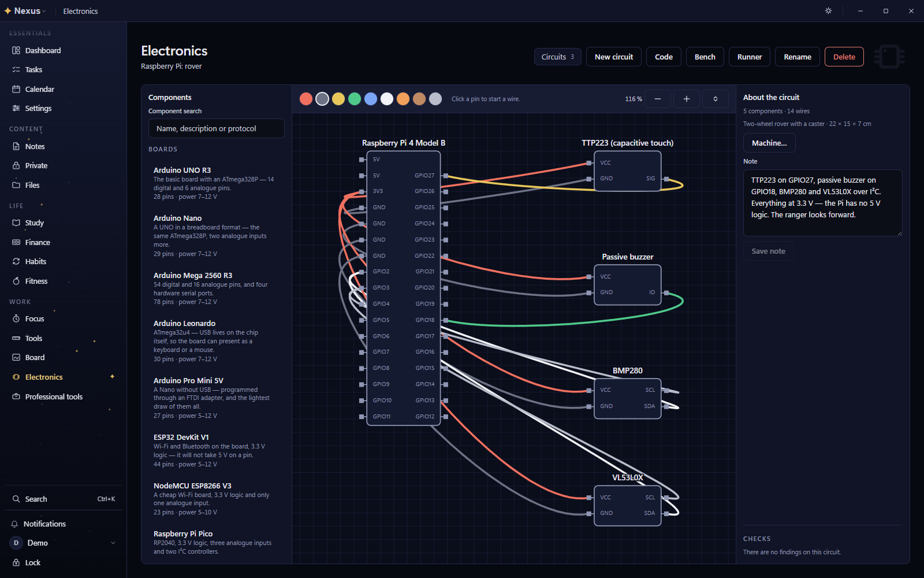Switch to the Bench view
Image resolution: width=924 pixels, height=578 pixels.
705,57
